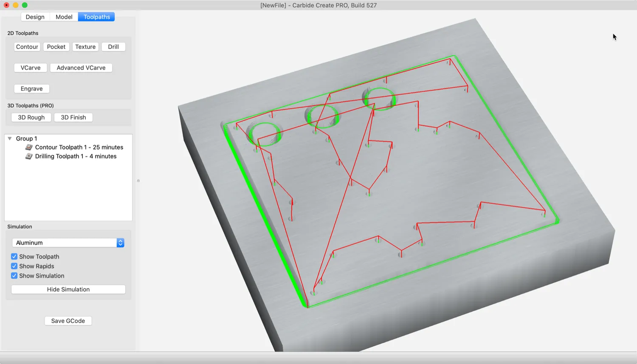
Task: Click the Drilling Toolpath 1 icon
Action: point(28,156)
